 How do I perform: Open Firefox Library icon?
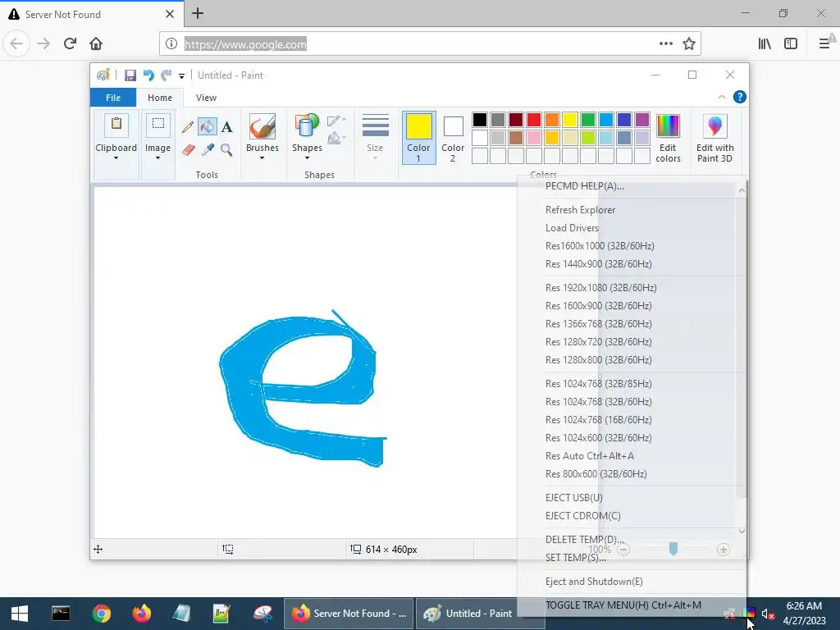765,43
